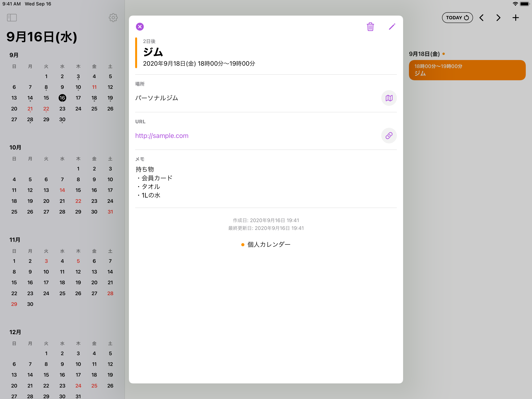Delete the ジム event with trash icon
This screenshot has width=532, height=399.
(x=370, y=27)
